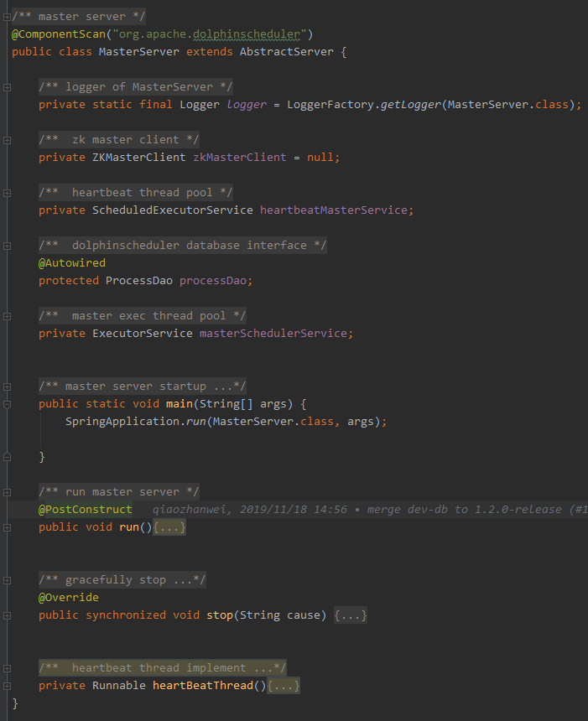The image size is (588, 721).
Task: Click the heartbeatMasterService field name
Action: [x=334, y=210]
